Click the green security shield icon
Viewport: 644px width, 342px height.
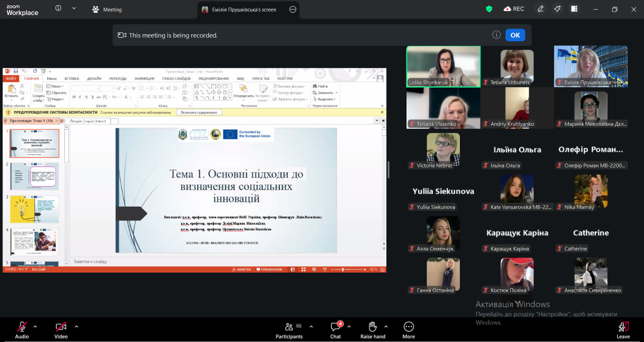coord(489,9)
